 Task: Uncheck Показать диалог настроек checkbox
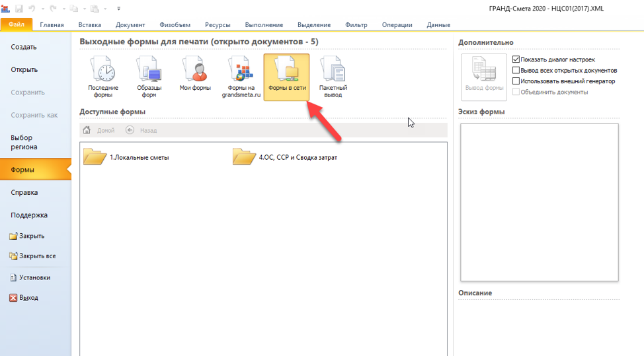click(x=516, y=59)
